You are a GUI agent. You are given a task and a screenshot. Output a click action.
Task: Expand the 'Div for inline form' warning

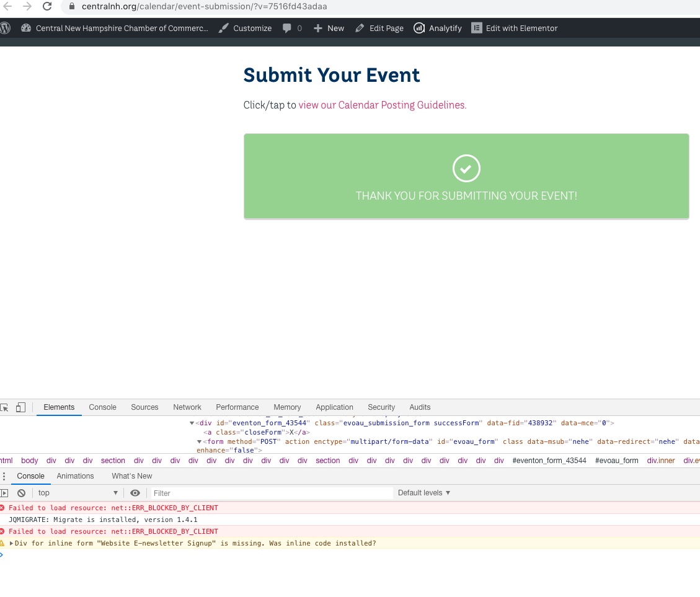[x=11, y=543]
